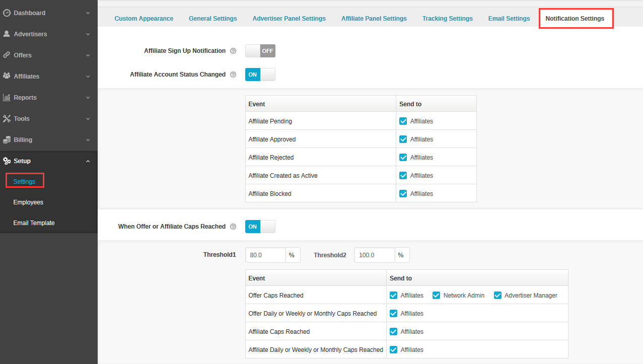Screen dimensions: 643x364
Task: Click the Advertisers person icon
Action: click(x=7, y=34)
